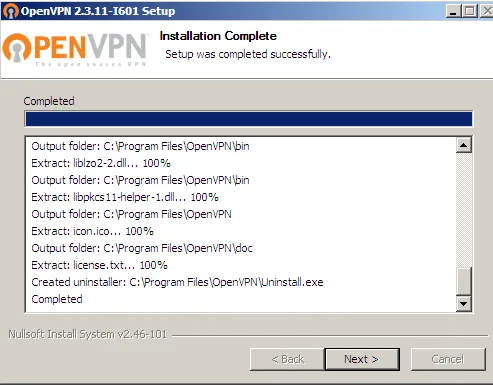The width and height of the screenshot is (493, 385).
Task: Select the 'Extract: liblzo2-2.dll... 100%' line
Action: coord(101,163)
